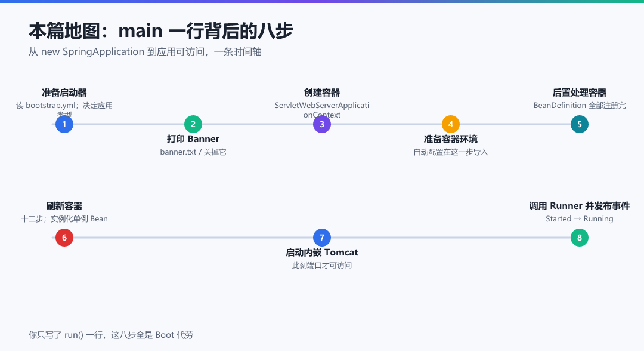
Task: Click red step 6 marker
Action: [x=64, y=238]
